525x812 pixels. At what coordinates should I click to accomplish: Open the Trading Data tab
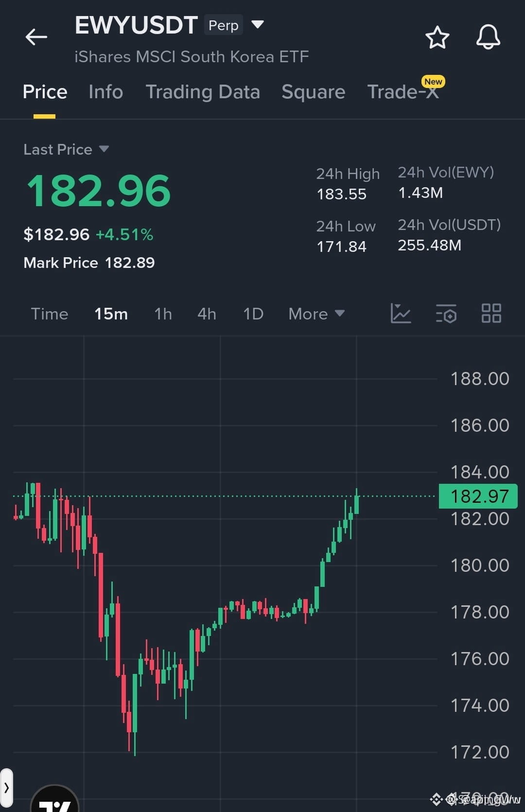[203, 92]
